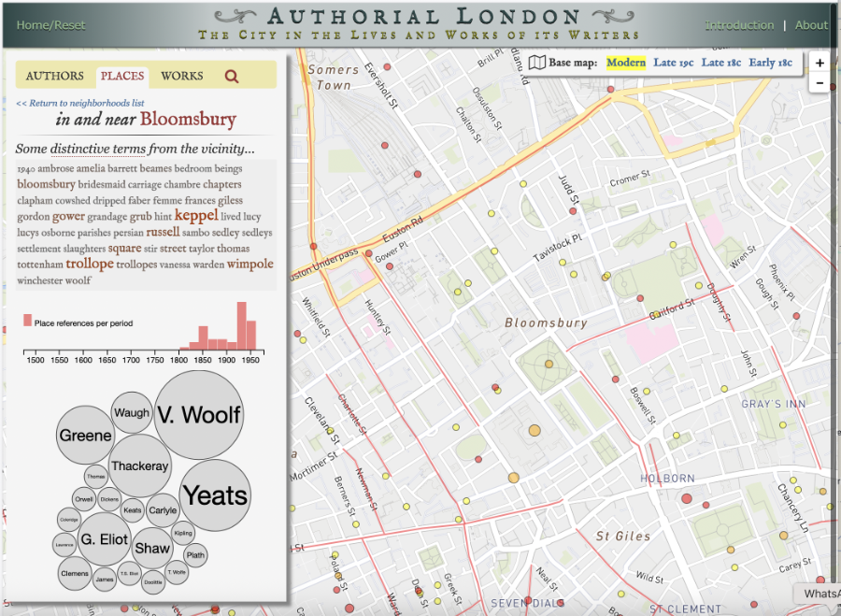Click the Greene author bubble
Viewport: 841px width, 616px height.
(x=85, y=436)
